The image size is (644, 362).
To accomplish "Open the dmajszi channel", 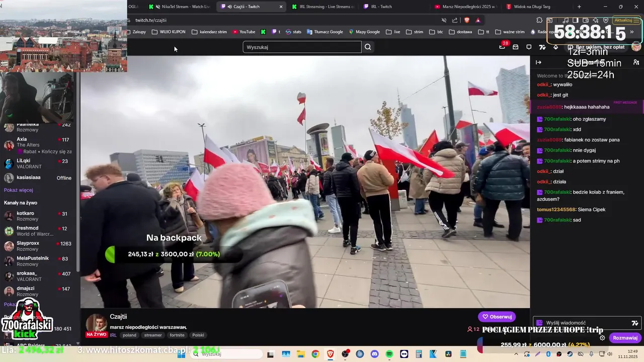I will coord(39,292).
